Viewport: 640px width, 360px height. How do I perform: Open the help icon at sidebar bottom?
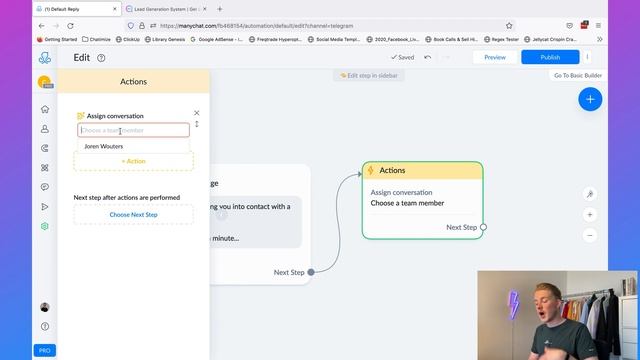coord(45,327)
